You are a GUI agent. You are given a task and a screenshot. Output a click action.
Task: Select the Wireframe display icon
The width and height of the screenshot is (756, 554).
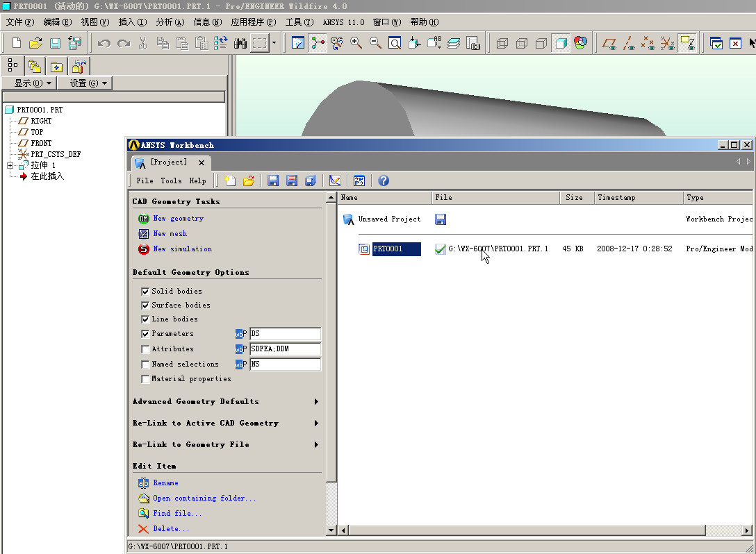coord(502,43)
